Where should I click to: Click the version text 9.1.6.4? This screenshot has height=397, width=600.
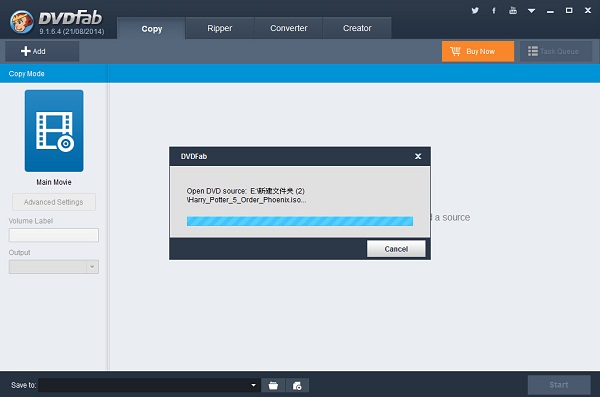click(72, 31)
